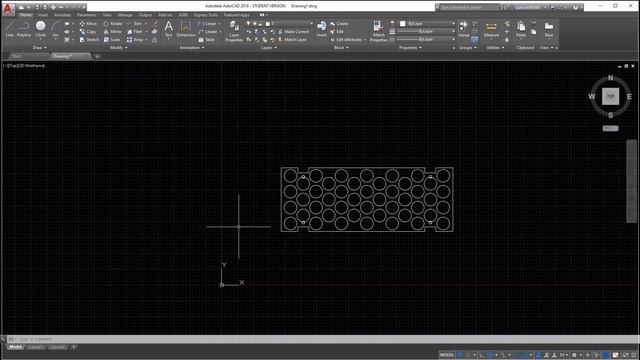The image size is (640, 360).
Task: Open the Featured Apps ribbon tab
Action: tap(237, 15)
